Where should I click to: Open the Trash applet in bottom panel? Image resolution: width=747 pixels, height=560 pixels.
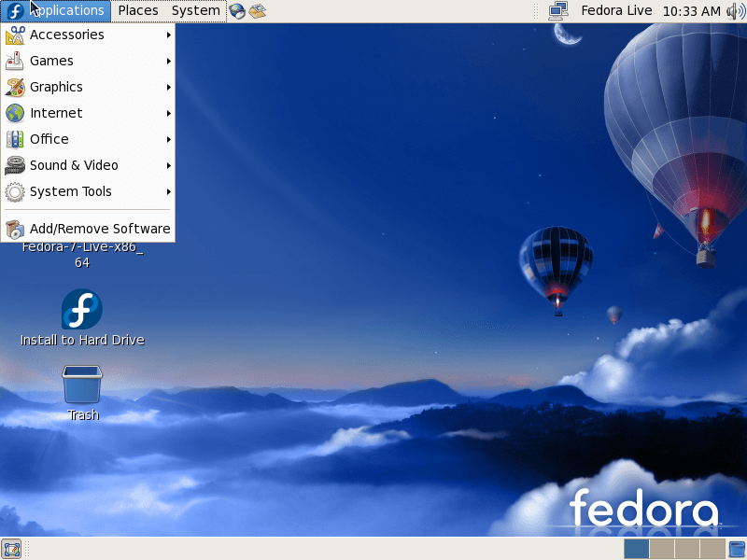coord(737,549)
